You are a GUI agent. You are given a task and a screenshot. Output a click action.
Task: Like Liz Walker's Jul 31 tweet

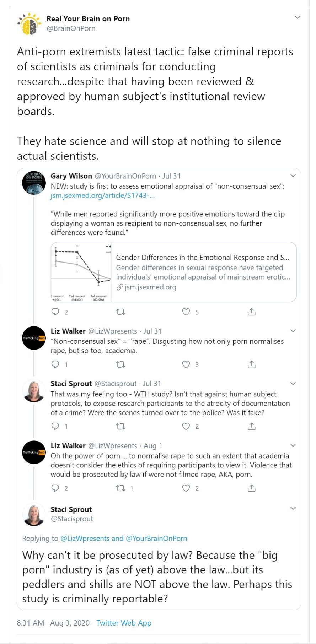[x=186, y=364]
